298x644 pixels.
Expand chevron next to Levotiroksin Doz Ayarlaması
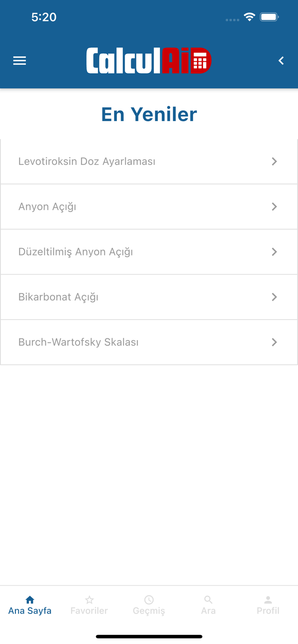pos(274,161)
